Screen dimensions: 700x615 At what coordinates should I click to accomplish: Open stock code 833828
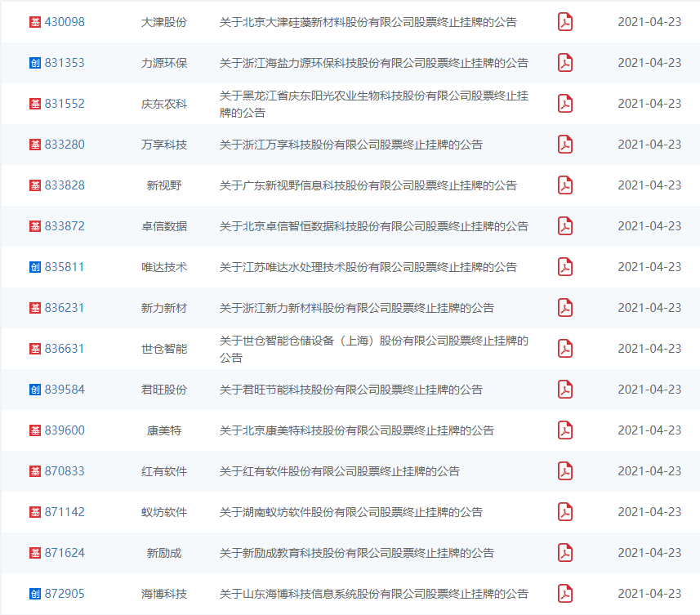tap(65, 185)
